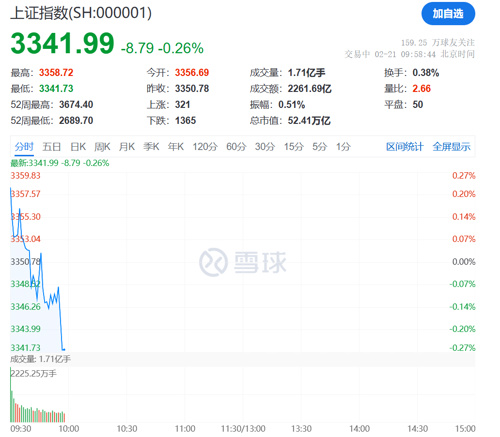Screen dimensions: 500x437
Task: Click the 平盘 value 50
Action: 418,105
